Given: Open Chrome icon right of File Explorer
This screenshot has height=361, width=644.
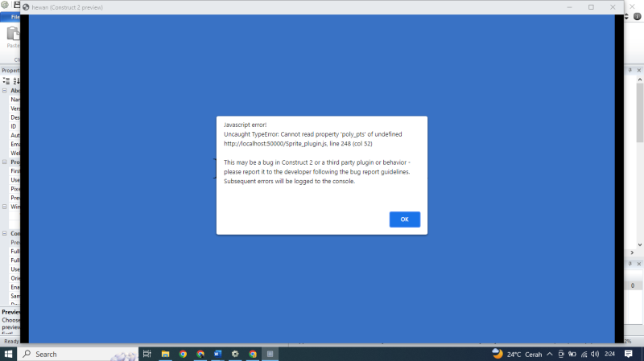Looking at the screenshot, I should click(183, 354).
